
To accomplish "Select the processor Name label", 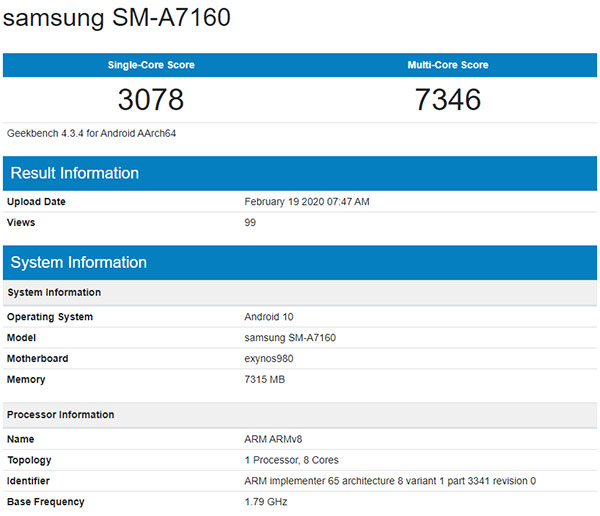I will [21, 439].
